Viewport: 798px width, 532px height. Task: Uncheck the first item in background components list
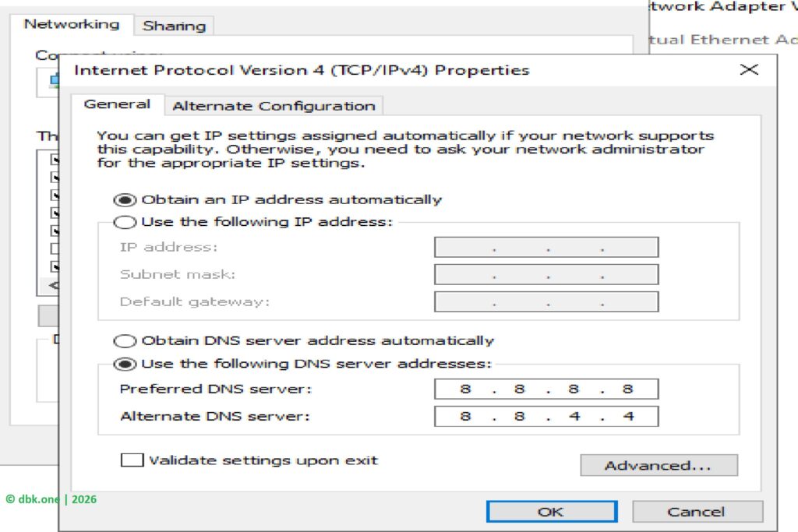55,160
